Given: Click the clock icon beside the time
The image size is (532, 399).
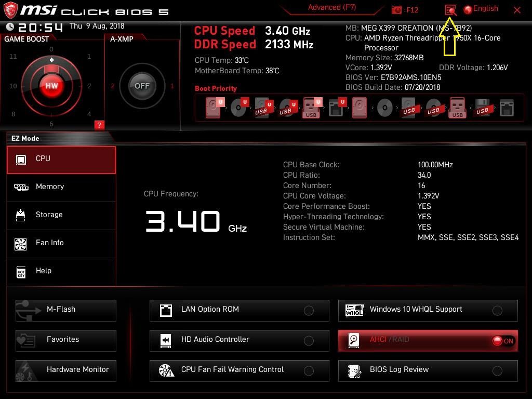Looking at the screenshot, I should click(10, 26).
